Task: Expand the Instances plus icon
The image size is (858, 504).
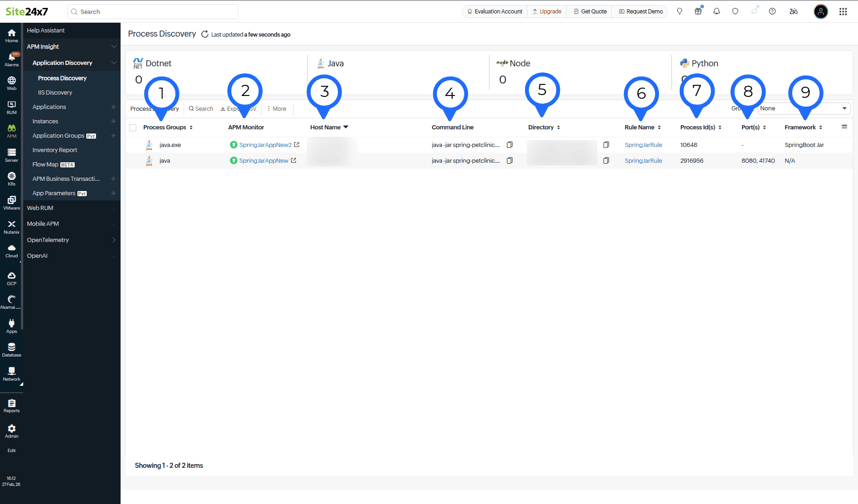Action: point(113,121)
